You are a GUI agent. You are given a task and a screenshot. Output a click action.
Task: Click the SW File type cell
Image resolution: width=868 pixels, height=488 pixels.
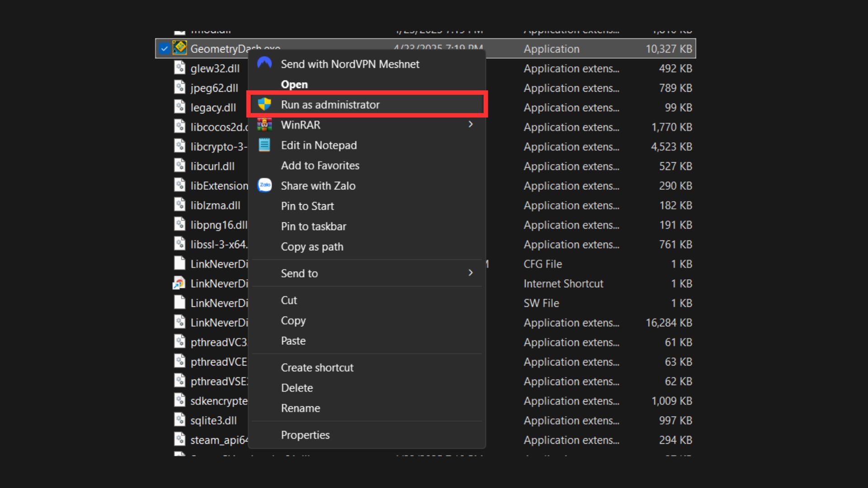(541, 303)
